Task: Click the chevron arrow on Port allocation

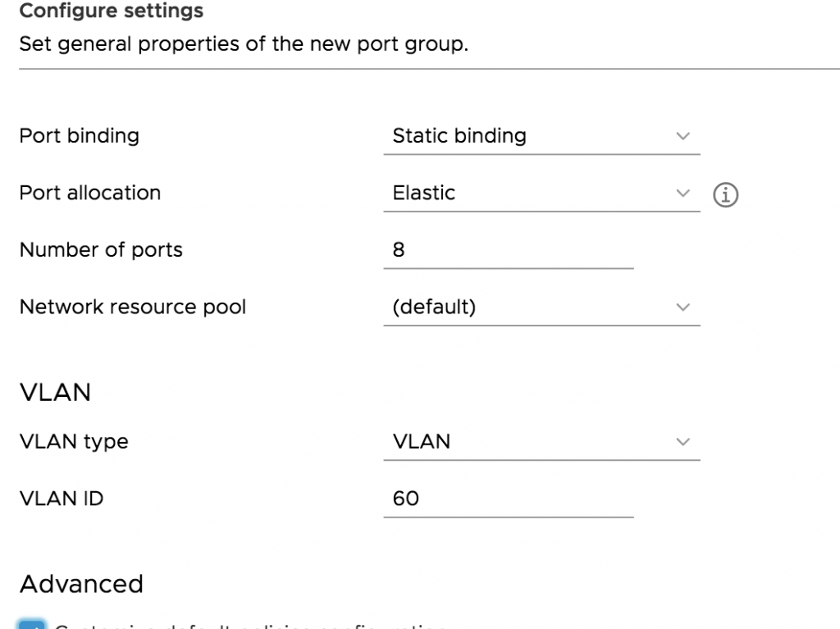Action: tap(682, 193)
